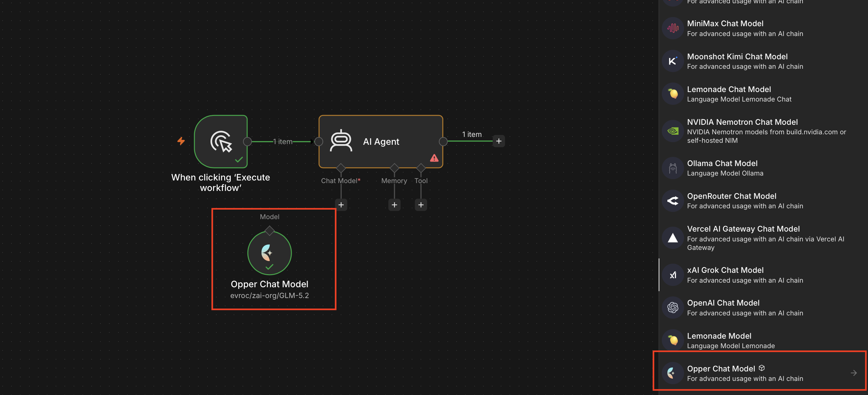The height and width of the screenshot is (395, 868).
Task: Click the Lemonade Chat Model lemon icon
Action: tap(673, 94)
